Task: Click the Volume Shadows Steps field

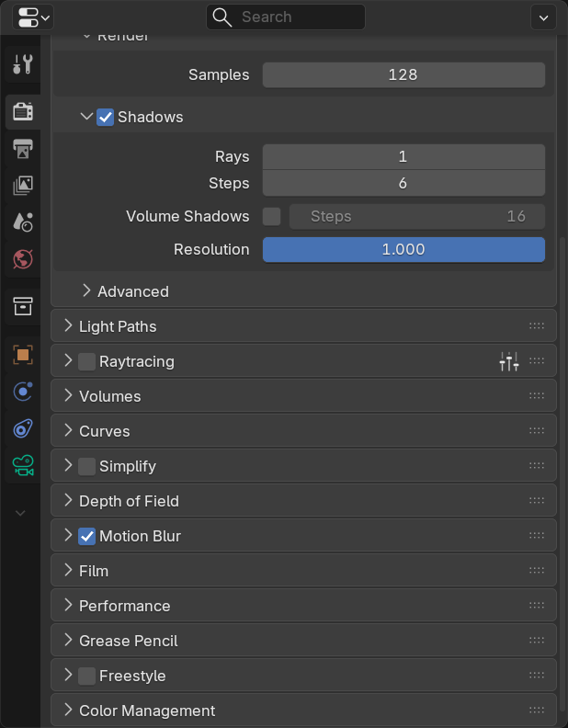Action: coord(417,216)
